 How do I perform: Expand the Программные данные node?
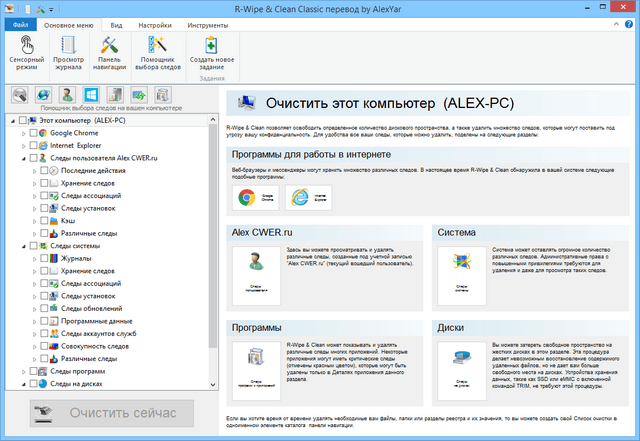point(35,322)
